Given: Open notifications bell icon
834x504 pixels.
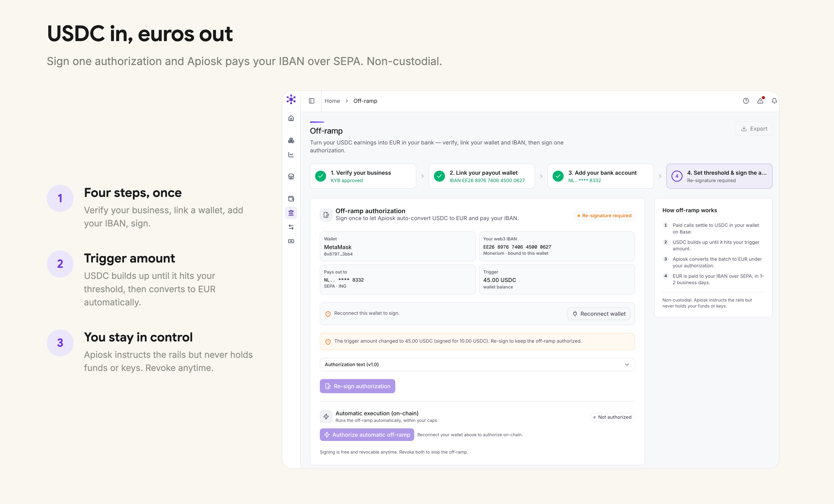Looking at the screenshot, I should click(774, 101).
